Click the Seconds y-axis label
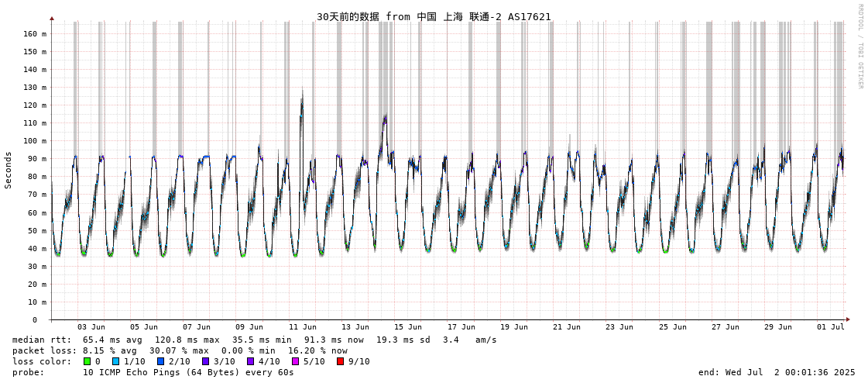The width and height of the screenshot is (868, 383). pos(9,170)
